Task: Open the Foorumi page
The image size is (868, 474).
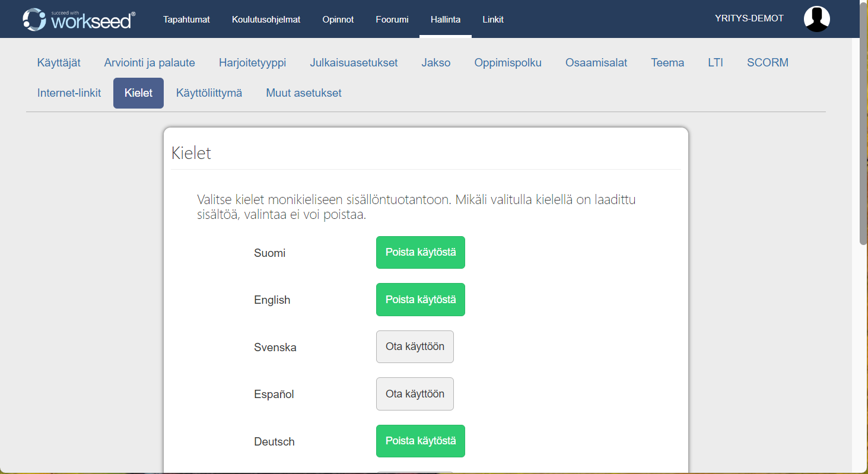Action: (392, 20)
